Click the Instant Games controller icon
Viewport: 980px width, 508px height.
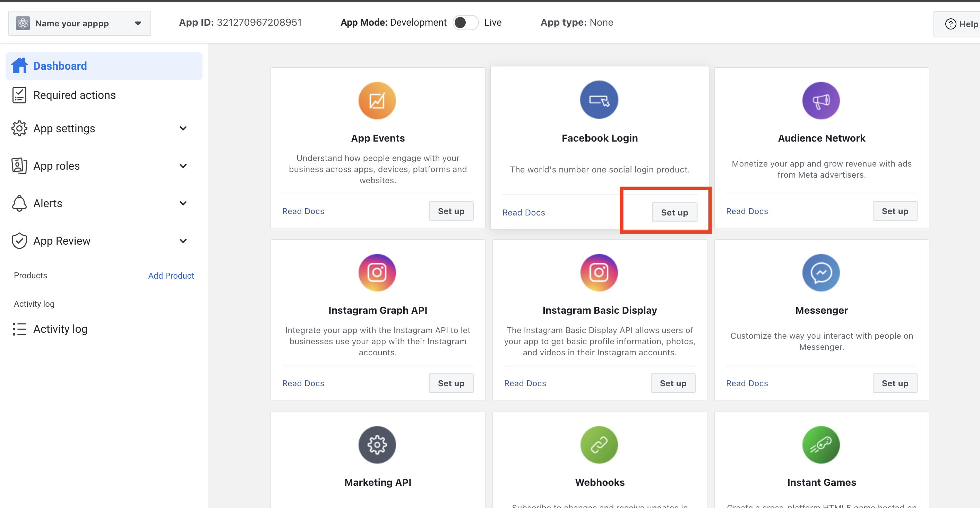821,445
